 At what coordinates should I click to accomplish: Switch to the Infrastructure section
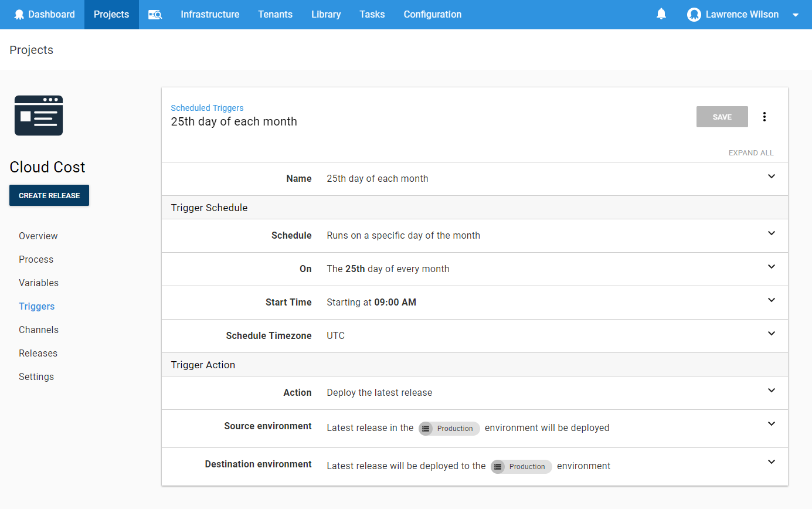[x=210, y=14]
